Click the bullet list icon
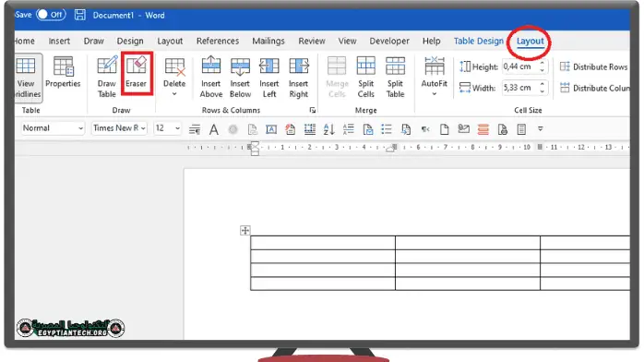644x362 pixels. (386, 129)
